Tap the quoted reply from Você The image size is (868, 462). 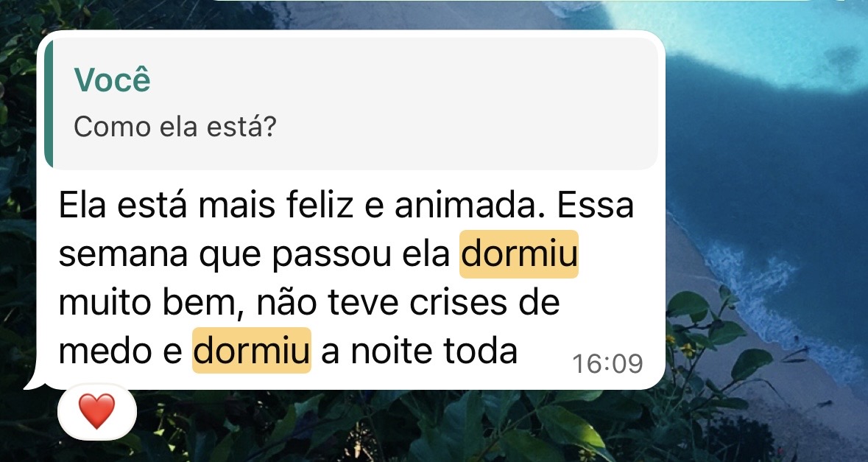coord(351,104)
